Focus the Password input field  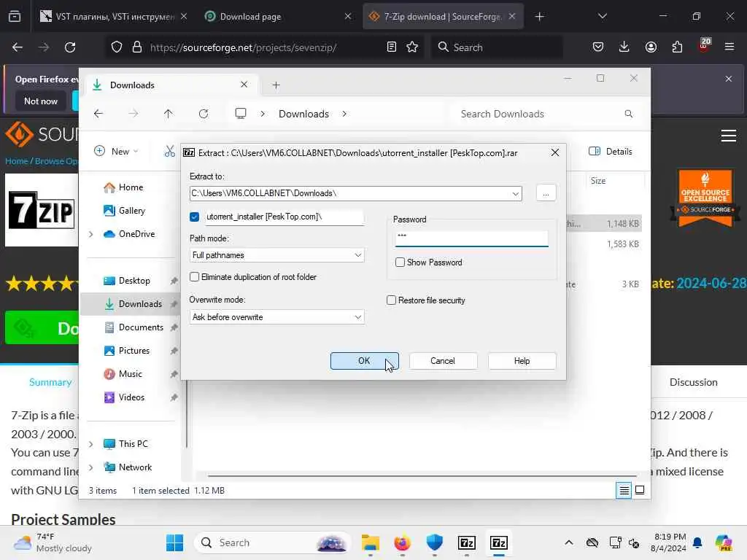(x=472, y=238)
